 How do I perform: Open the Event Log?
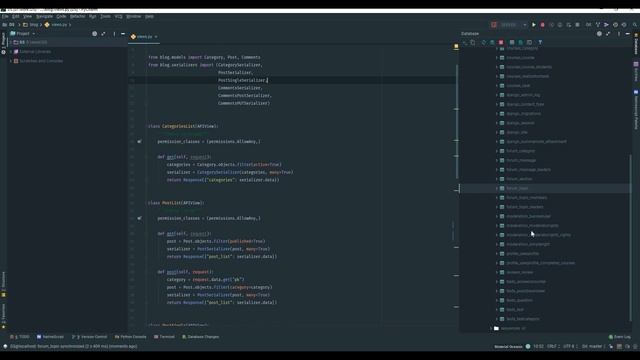pyautogui.click(x=620, y=337)
